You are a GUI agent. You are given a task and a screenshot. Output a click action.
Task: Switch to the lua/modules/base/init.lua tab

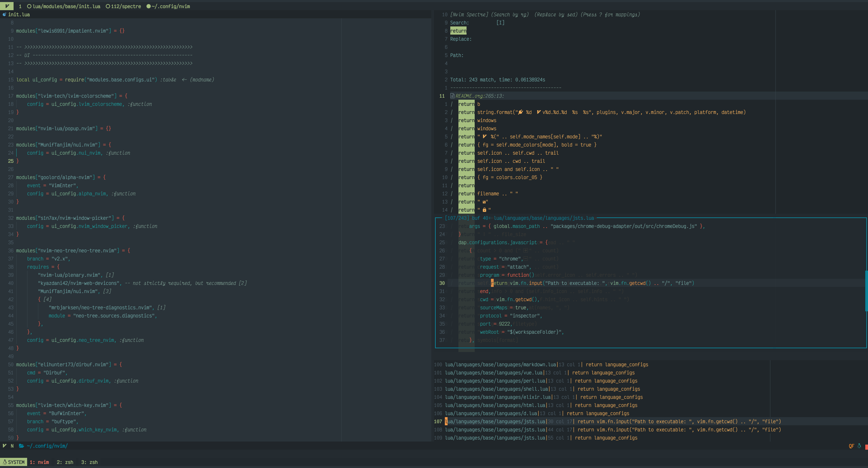tap(66, 6)
